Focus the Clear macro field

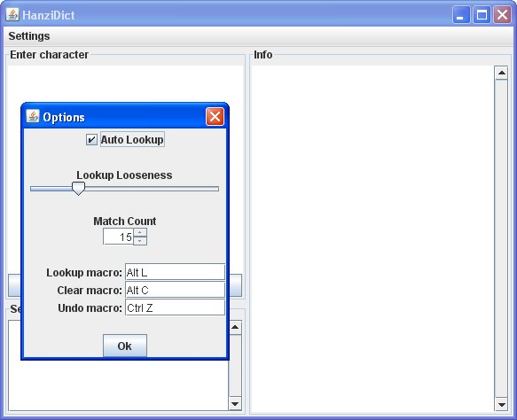175,290
